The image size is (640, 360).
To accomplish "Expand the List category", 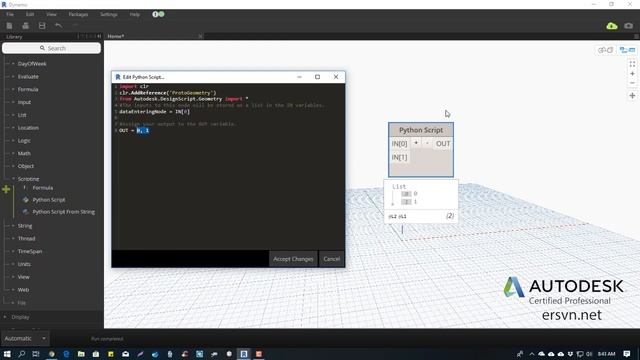I will 22,115.
